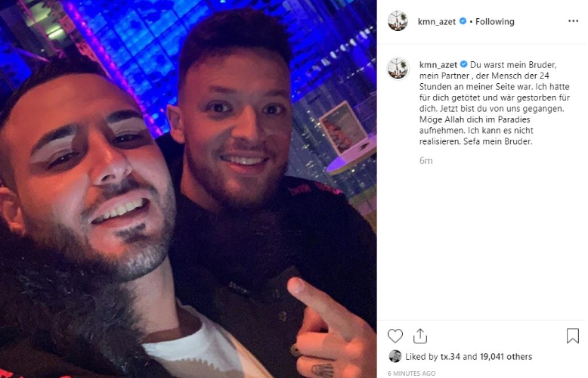Open kmn_azet username in the caption
The image size is (588, 378).
tap(438, 64)
